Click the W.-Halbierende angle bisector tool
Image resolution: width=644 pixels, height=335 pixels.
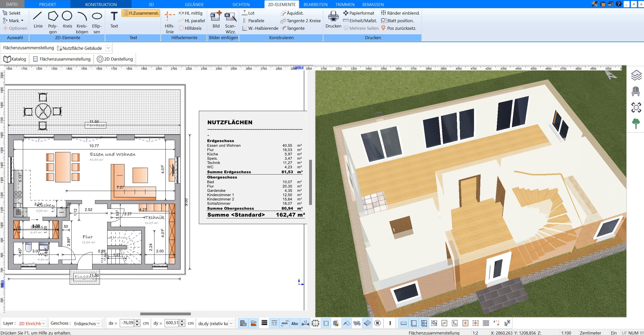click(260, 28)
